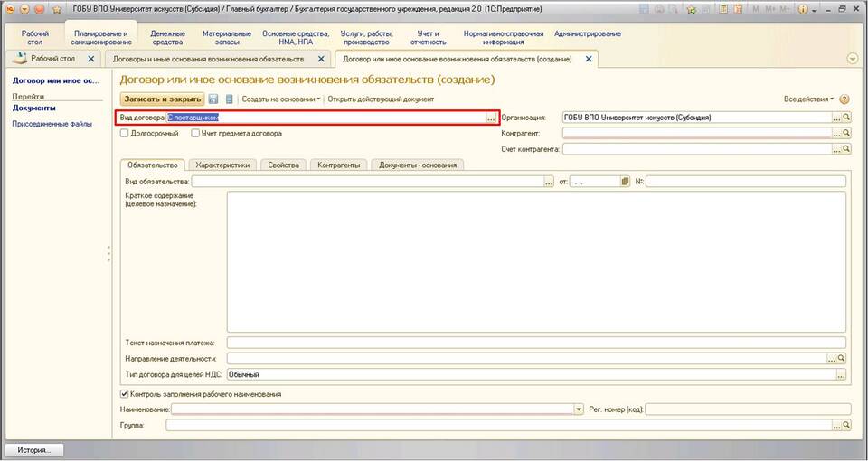Image resolution: width=868 pixels, height=461 pixels.
Task: Search Направление деятельности with the magnifier icon
Action: (x=842, y=359)
